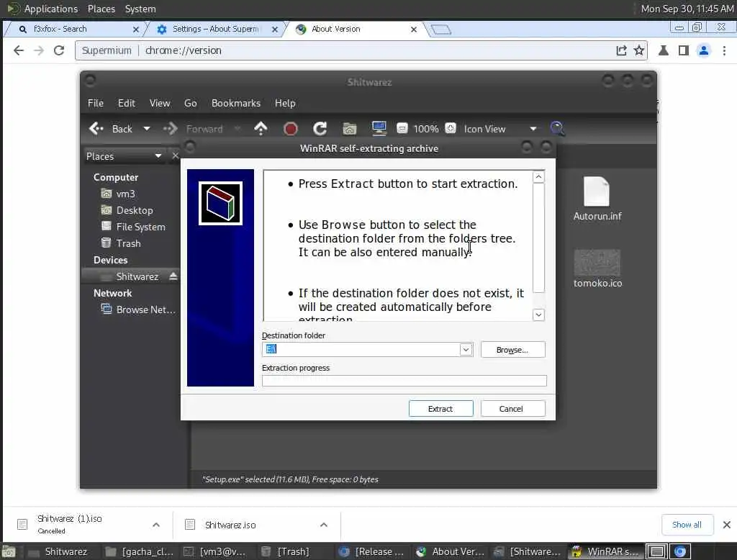
Task: Click the Search magnifier icon in file manager
Action: (557, 128)
